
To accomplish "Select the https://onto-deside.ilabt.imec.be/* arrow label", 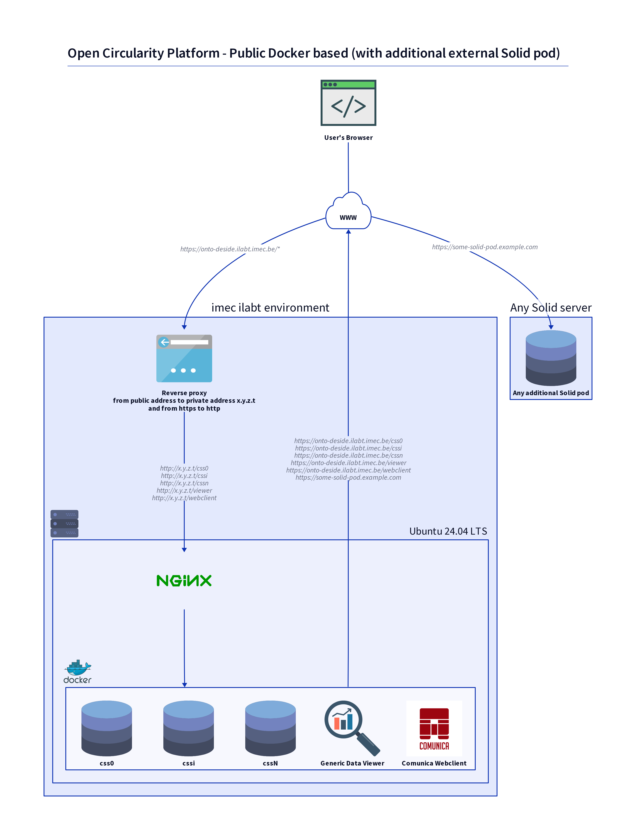I will point(230,249).
